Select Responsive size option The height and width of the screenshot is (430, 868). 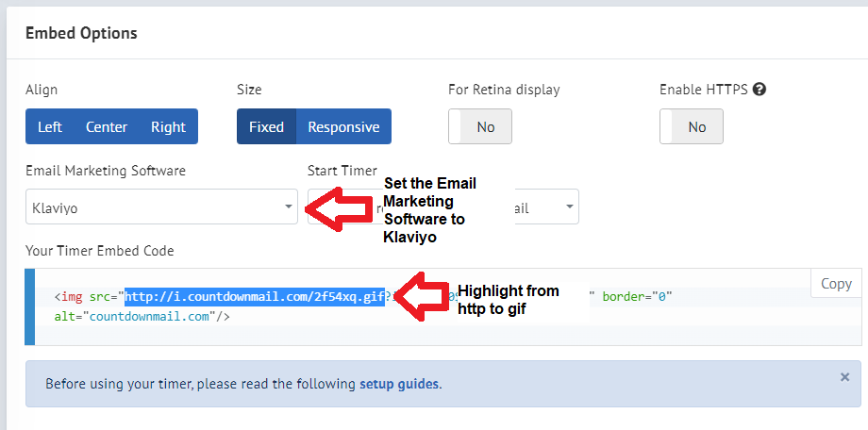tap(343, 126)
